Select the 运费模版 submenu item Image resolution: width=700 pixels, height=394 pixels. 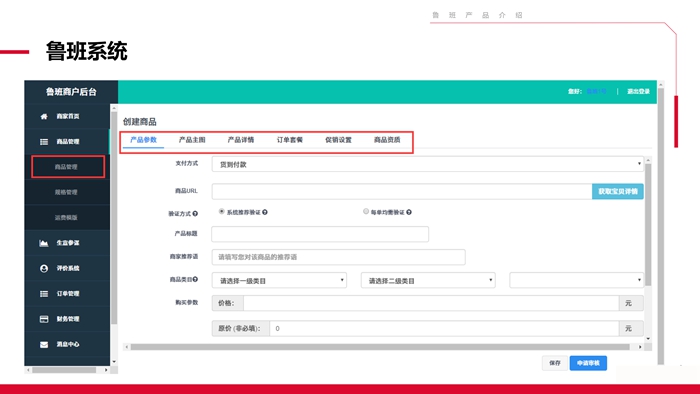67,218
